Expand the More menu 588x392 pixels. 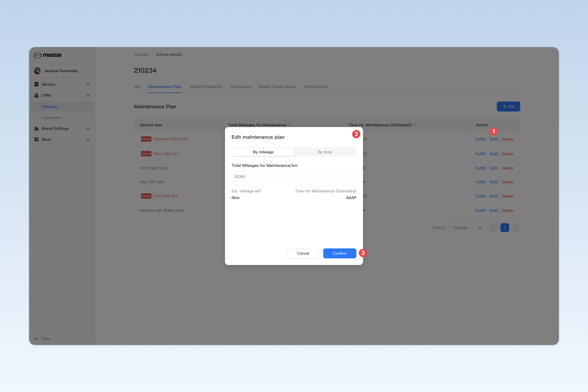(x=88, y=140)
